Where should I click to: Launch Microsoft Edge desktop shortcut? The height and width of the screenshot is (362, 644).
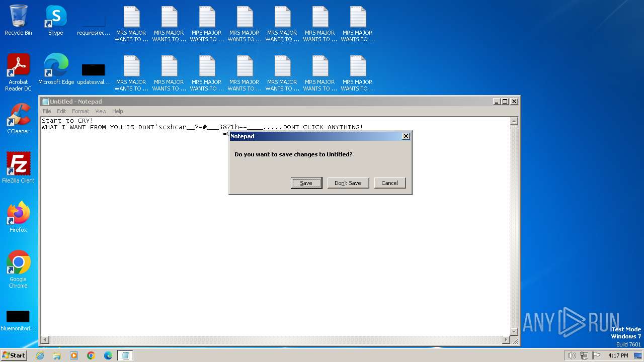(56, 69)
